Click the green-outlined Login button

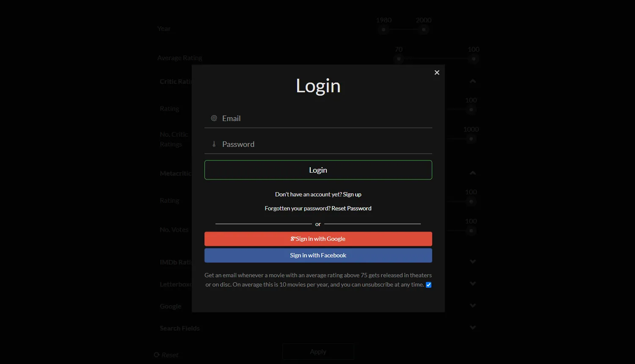(x=318, y=170)
